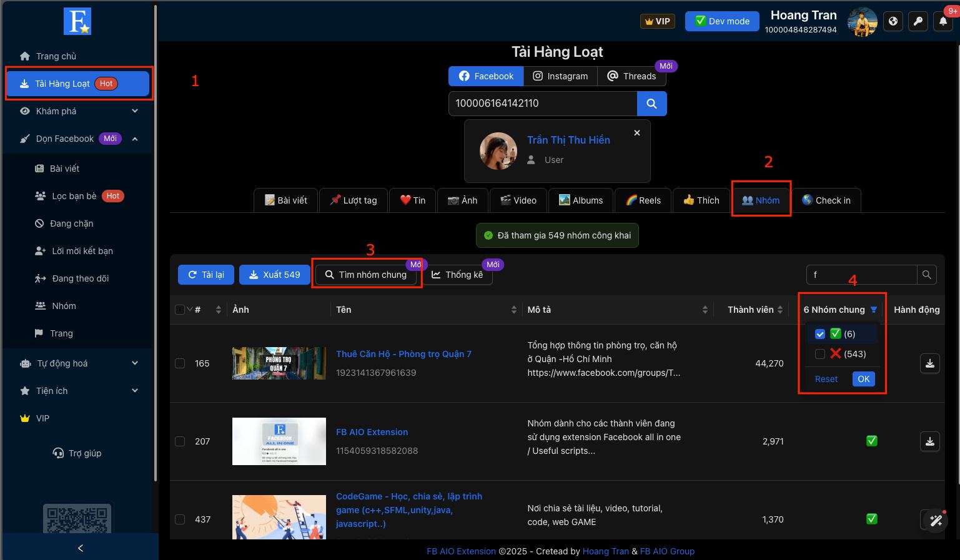The height and width of the screenshot is (560, 960).
Task: Close the Trần Thị Thu Hiền user card
Action: [x=637, y=133]
